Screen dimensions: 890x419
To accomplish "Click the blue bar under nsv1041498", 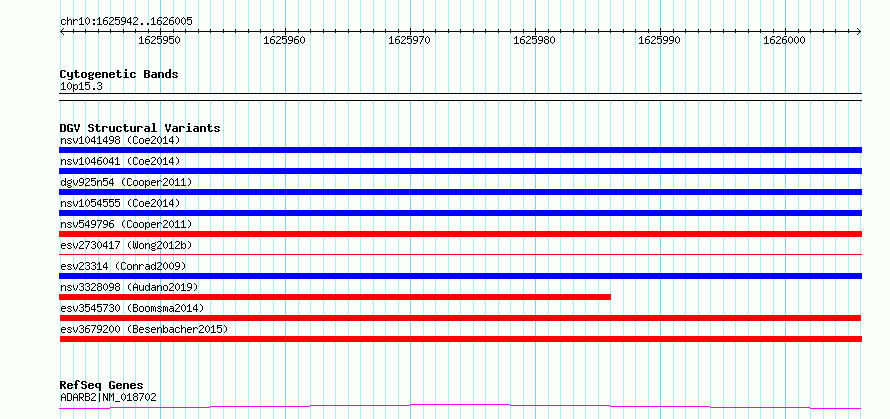I will point(461,150).
